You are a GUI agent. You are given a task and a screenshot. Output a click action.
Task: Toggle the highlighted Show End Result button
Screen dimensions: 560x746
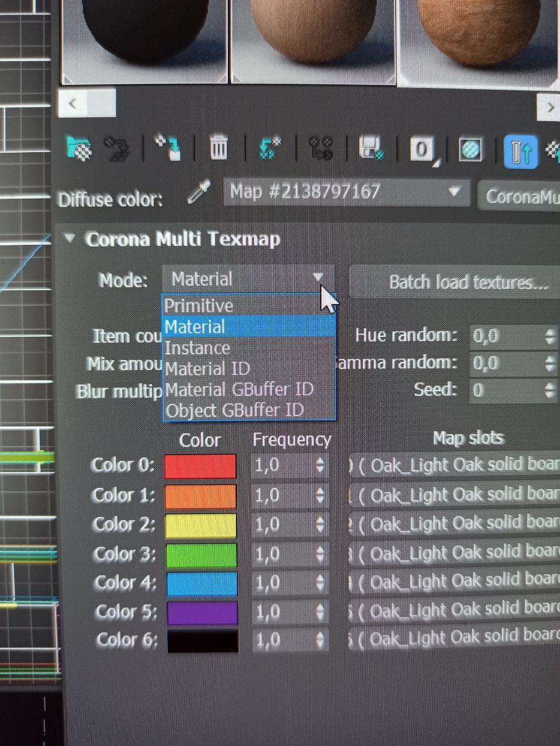[520, 152]
